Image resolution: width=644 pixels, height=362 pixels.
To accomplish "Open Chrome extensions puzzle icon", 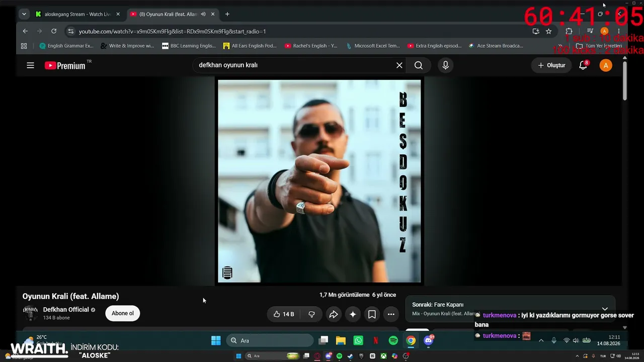I will click(569, 31).
